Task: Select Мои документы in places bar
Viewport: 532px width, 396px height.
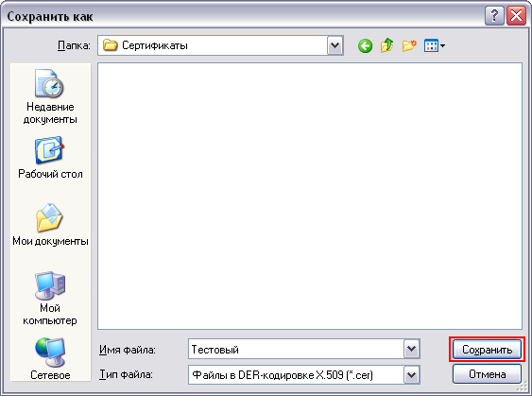Action: (50, 225)
